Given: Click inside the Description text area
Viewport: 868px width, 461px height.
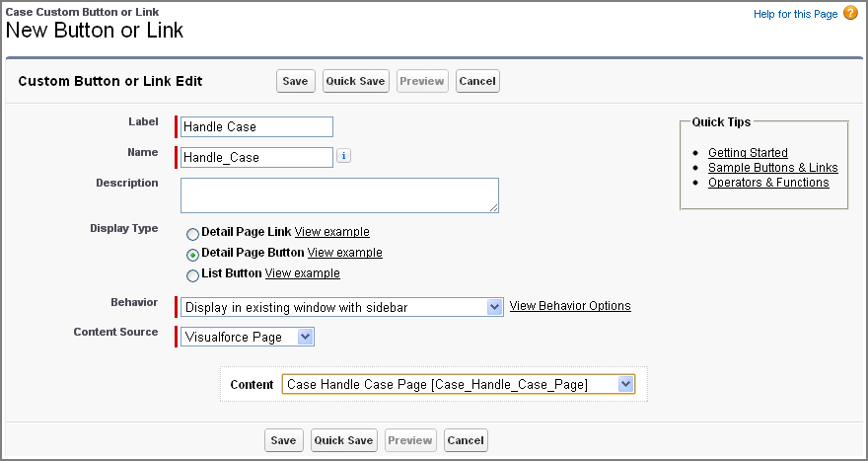Looking at the screenshot, I should [339, 195].
